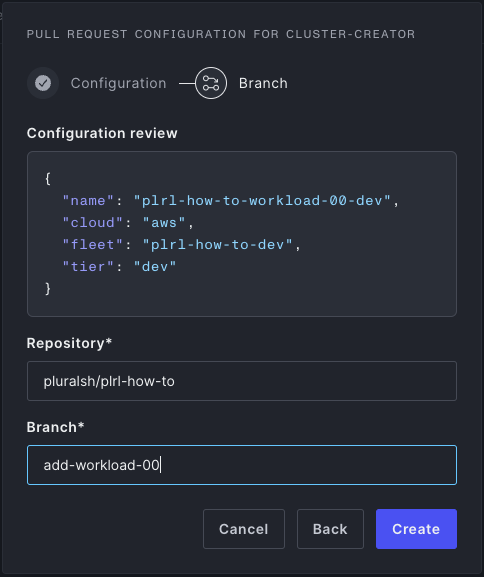This screenshot has width=484, height=577.
Task: Focus the Branch name input field
Action: [242, 465]
